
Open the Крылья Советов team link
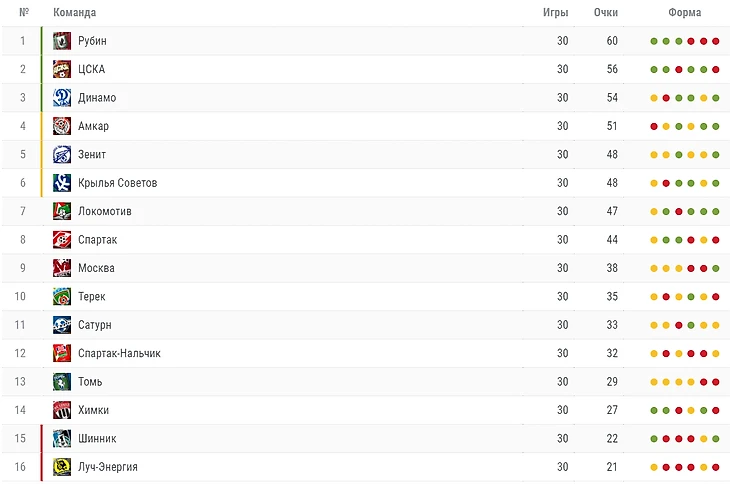(x=117, y=183)
